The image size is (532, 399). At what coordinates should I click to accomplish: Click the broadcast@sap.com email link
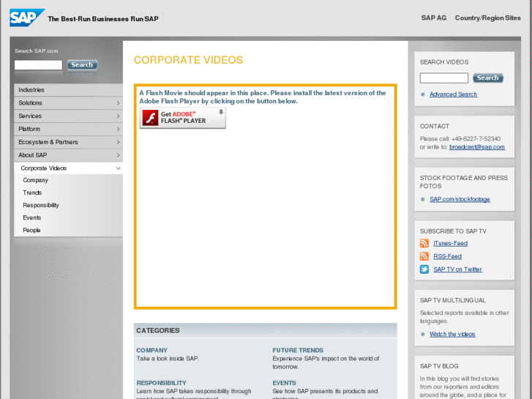(477, 147)
